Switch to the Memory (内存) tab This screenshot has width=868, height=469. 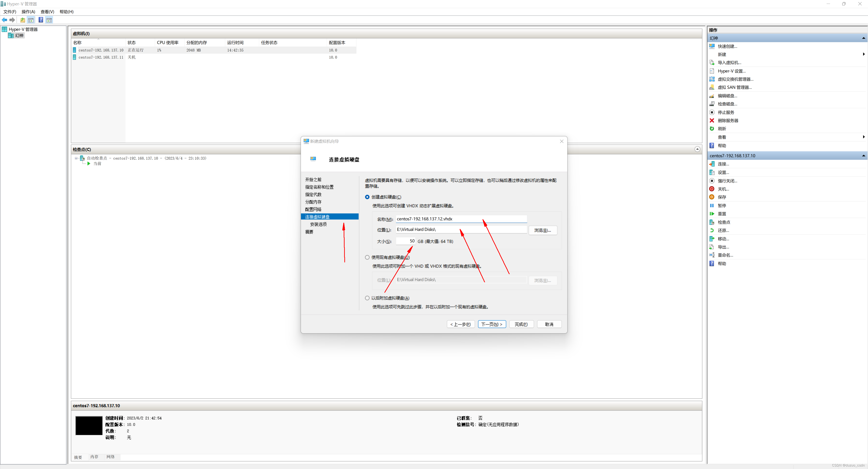click(x=94, y=457)
